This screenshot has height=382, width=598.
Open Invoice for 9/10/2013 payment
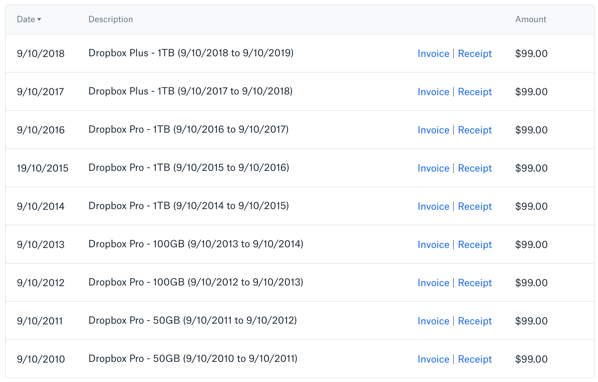tap(433, 244)
